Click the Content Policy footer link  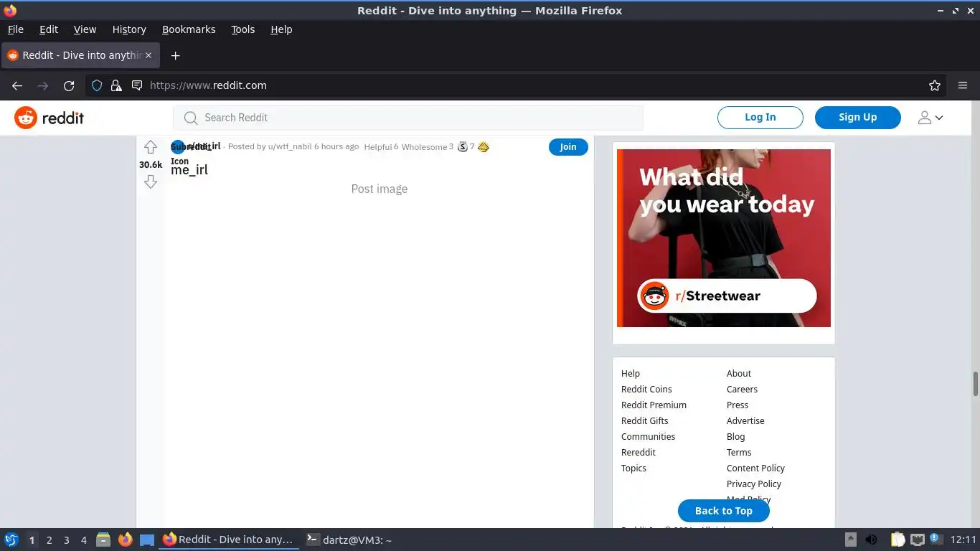pyautogui.click(x=755, y=468)
